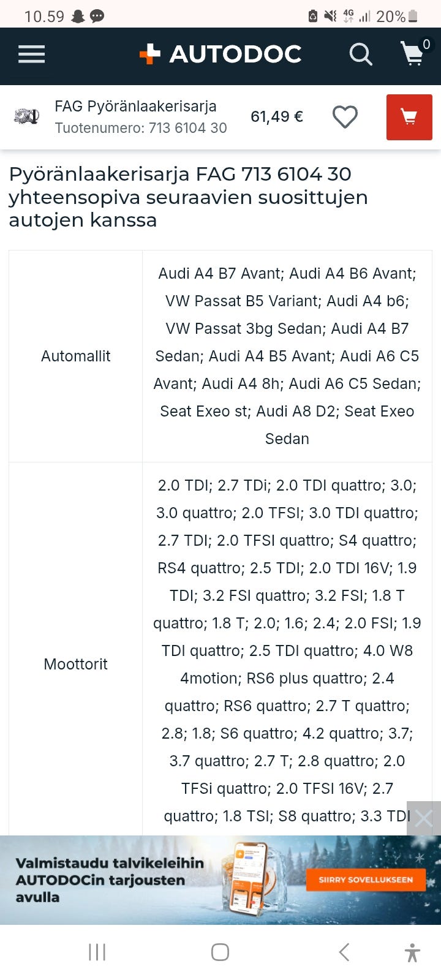Open the hamburger navigation menu
The image size is (441, 980).
tap(32, 55)
